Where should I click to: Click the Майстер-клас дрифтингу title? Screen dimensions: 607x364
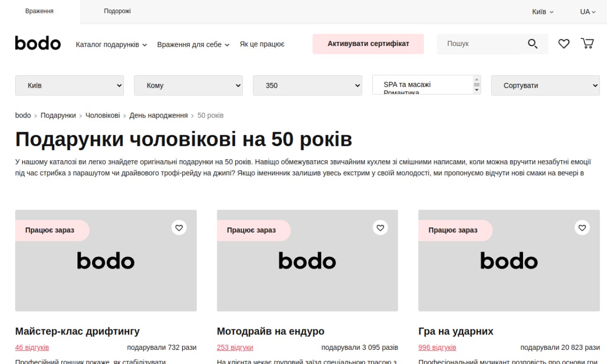pyautogui.click(x=77, y=331)
